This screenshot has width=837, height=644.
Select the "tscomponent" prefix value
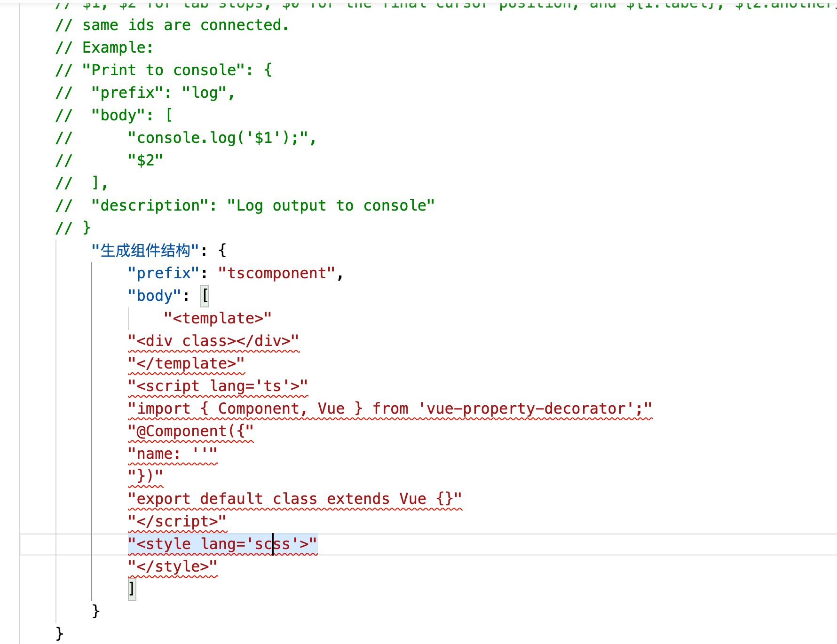pos(277,273)
